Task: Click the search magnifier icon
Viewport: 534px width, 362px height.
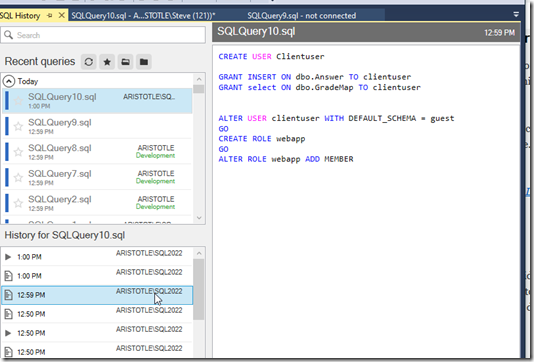Action: tap(9, 35)
